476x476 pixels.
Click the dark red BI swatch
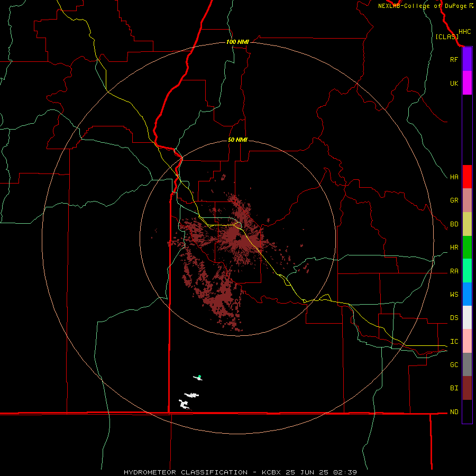click(x=467, y=388)
